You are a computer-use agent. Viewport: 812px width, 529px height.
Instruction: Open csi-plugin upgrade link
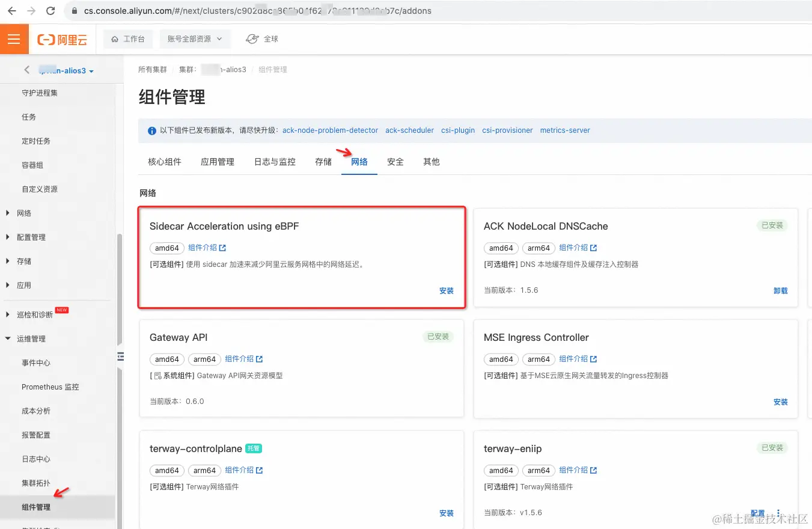click(x=458, y=130)
